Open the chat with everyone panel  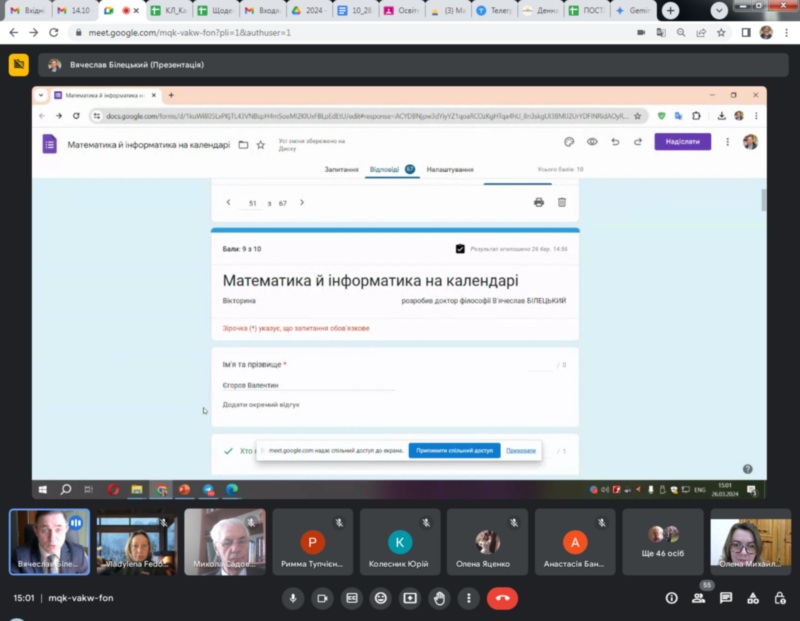click(725, 598)
